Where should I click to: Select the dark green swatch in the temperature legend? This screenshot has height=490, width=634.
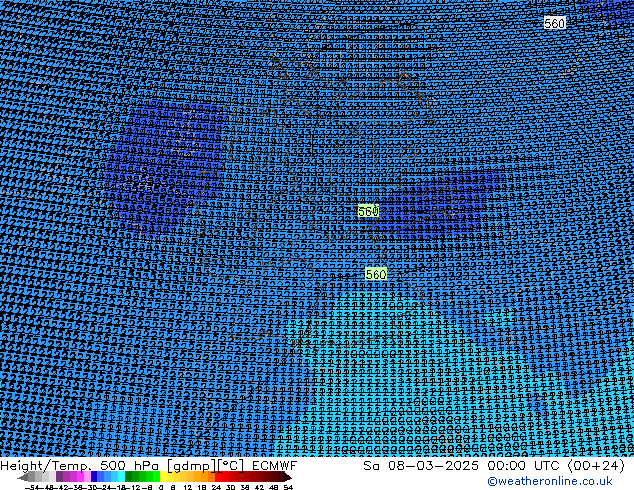pyautogui.click(x=129, y=477)
